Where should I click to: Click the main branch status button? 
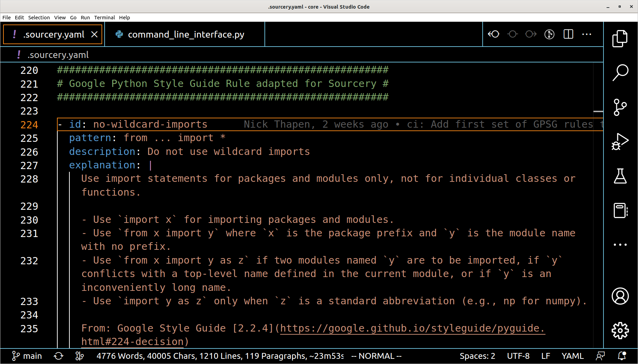pyautogui.click(x=27, y=356)
